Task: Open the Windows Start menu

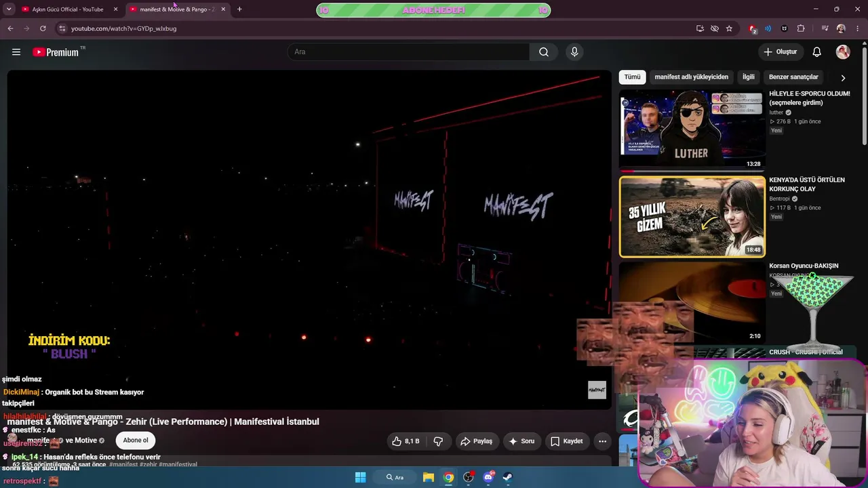Action: [361, 477]
